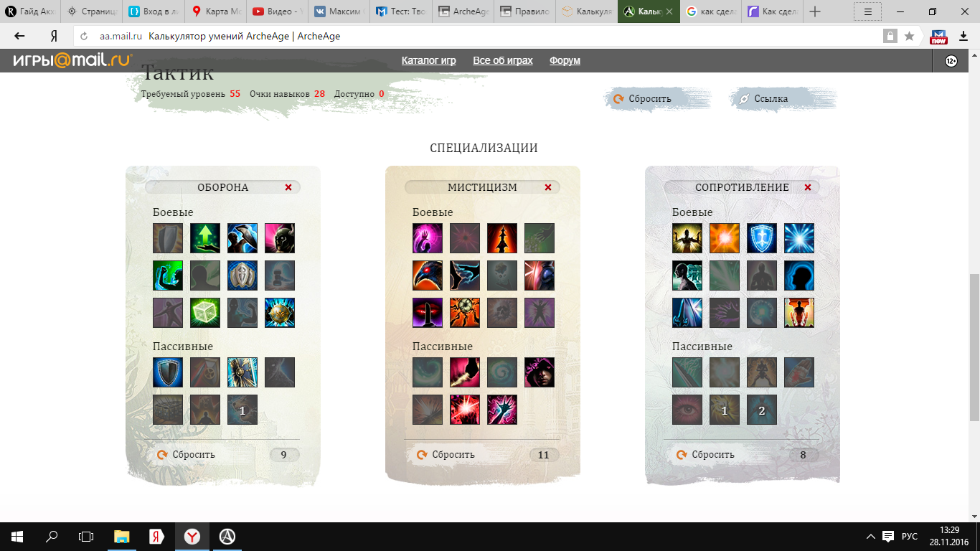Image resolution: width=980 pixels, height=551 pixels.
Task: Click the blue claw skill in Мистицизм
Action: pos(465,275)
